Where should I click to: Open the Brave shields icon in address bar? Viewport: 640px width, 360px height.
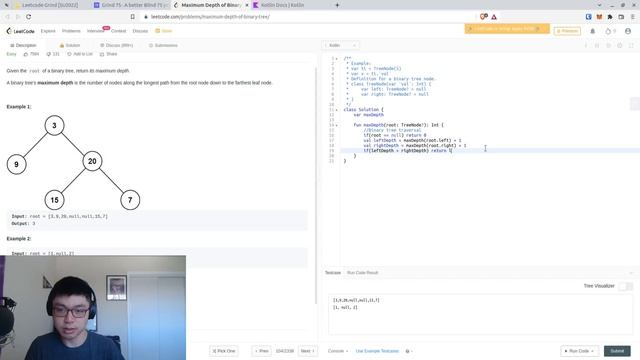tap(484, 17)
